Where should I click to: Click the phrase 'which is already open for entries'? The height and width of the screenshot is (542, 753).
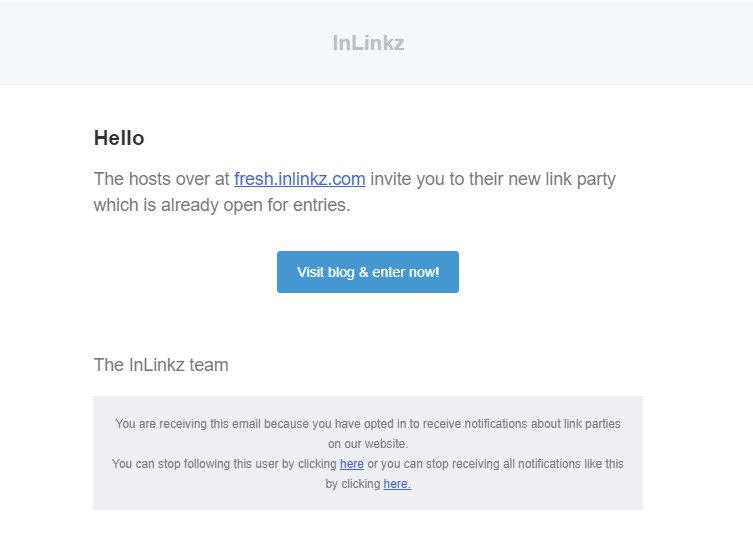222,205
